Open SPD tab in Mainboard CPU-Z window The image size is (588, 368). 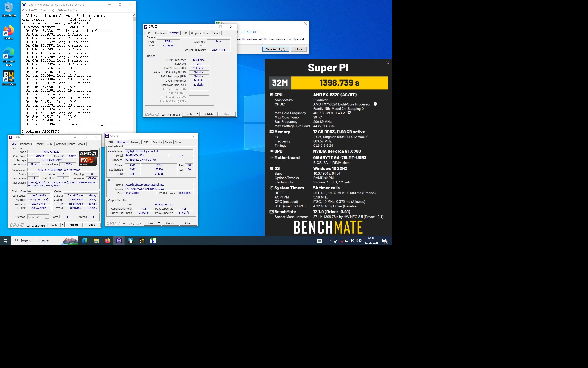[x=146, y=142]
